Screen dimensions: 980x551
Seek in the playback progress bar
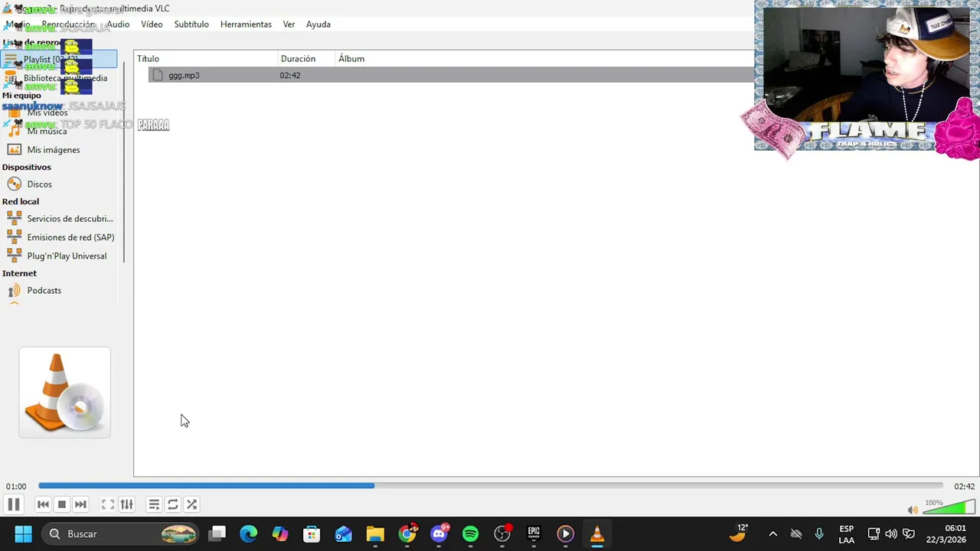click(490, 485)
